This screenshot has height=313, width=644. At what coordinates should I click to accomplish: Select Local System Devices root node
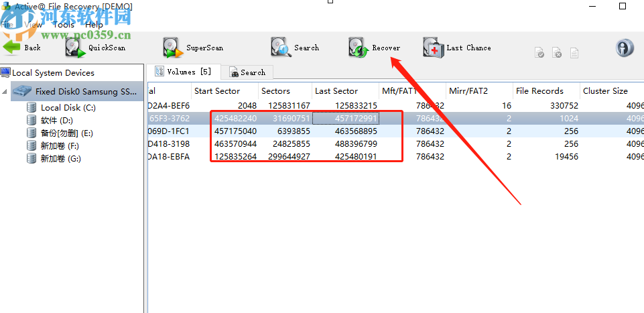(x=54, y=72)
